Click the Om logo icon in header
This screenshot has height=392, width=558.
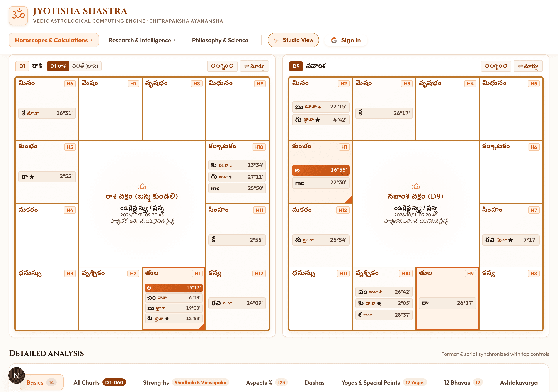click(x=18, y=15)
